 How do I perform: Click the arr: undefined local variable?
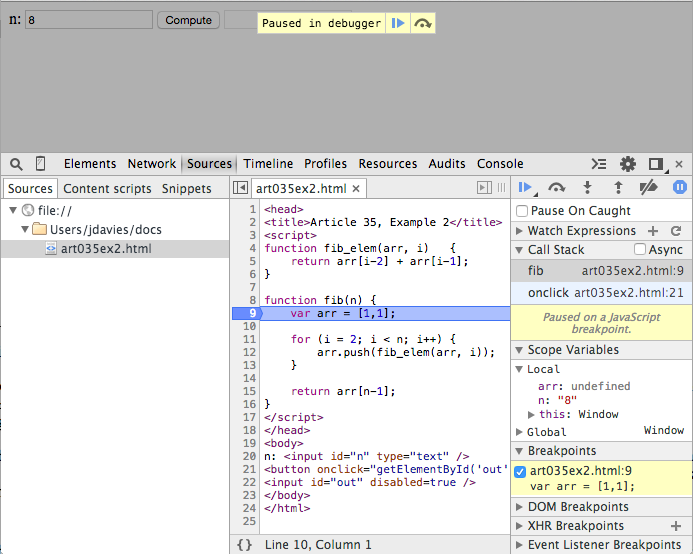(584, 386)
